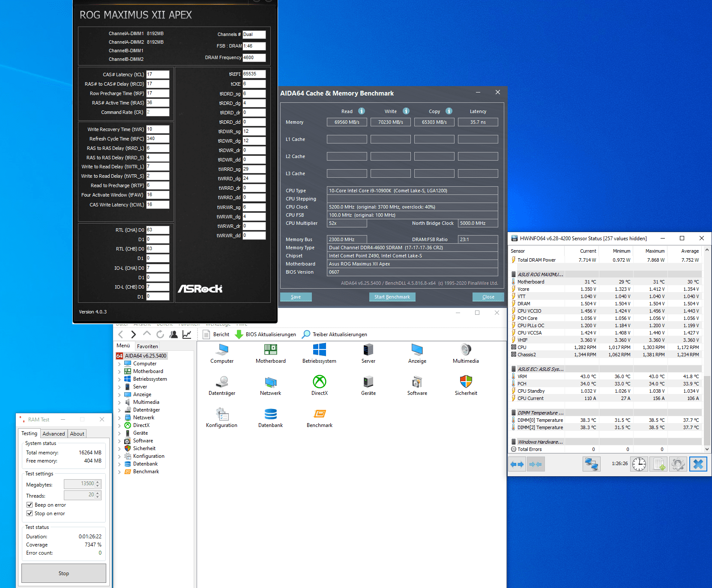The height and width of the screenshot is (588, 712).
Task: Click the HWiNFO save report icon
Action: (x=658, y=464)
